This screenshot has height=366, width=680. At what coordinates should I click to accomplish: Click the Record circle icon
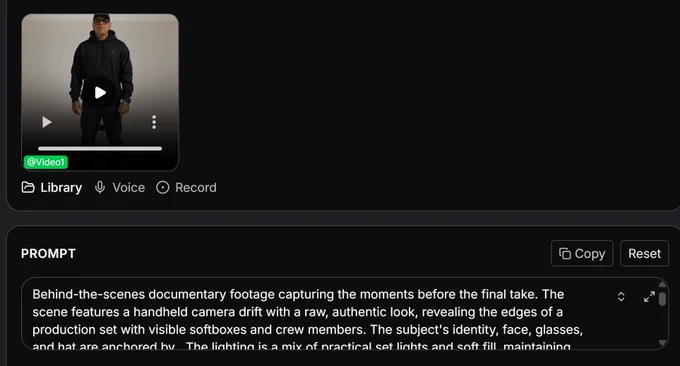coord(163,187)
